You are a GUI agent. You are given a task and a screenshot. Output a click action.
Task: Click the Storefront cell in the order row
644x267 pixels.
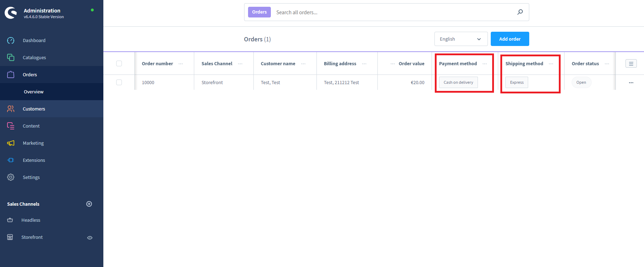[212, 82]
